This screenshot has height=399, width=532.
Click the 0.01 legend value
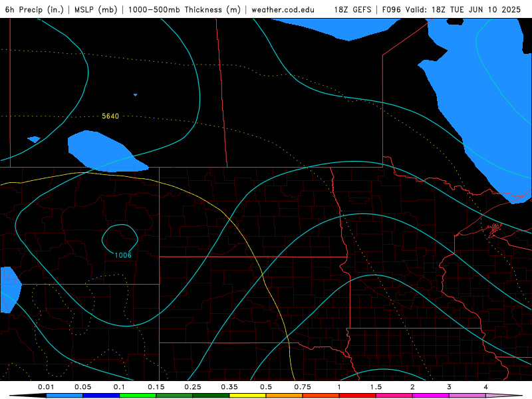(x=46, y=387)
